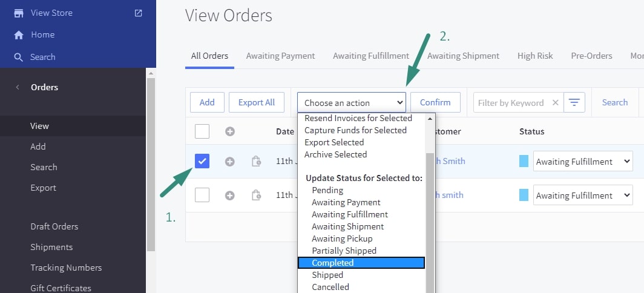Click second order's blue status color swatch
Image resolution: width=644 pixels, height=293 pixels.
524,195
